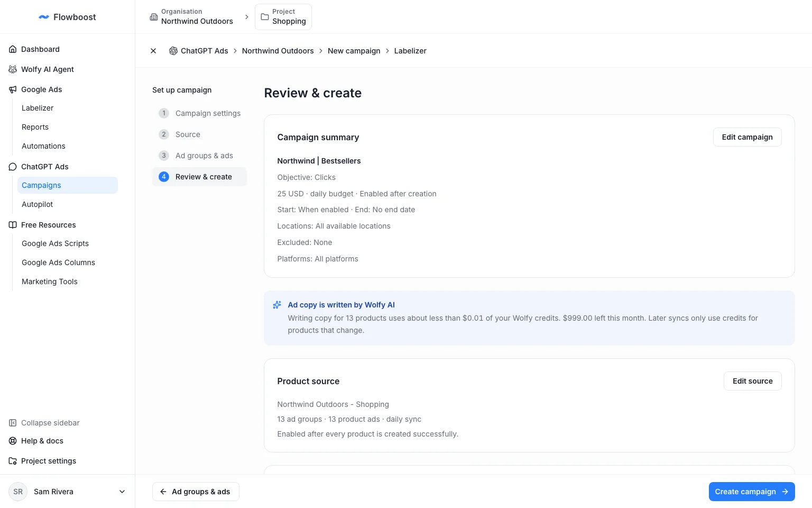Click the organisation building icon
Viewport: 812px width, 508px height.
(154, 17)
